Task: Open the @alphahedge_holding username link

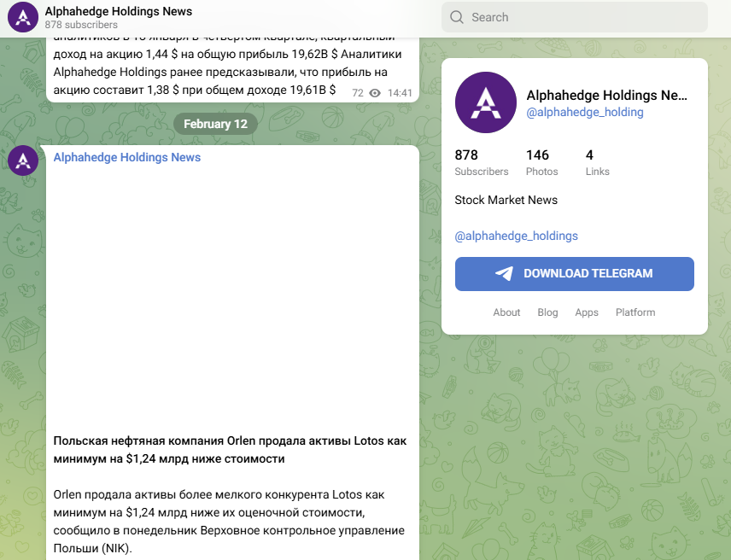Action: tap(584, 112)
